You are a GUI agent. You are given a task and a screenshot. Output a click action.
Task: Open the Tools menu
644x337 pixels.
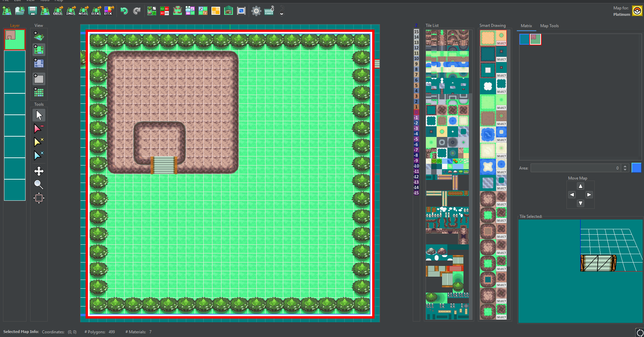click(x=45, y=1)
